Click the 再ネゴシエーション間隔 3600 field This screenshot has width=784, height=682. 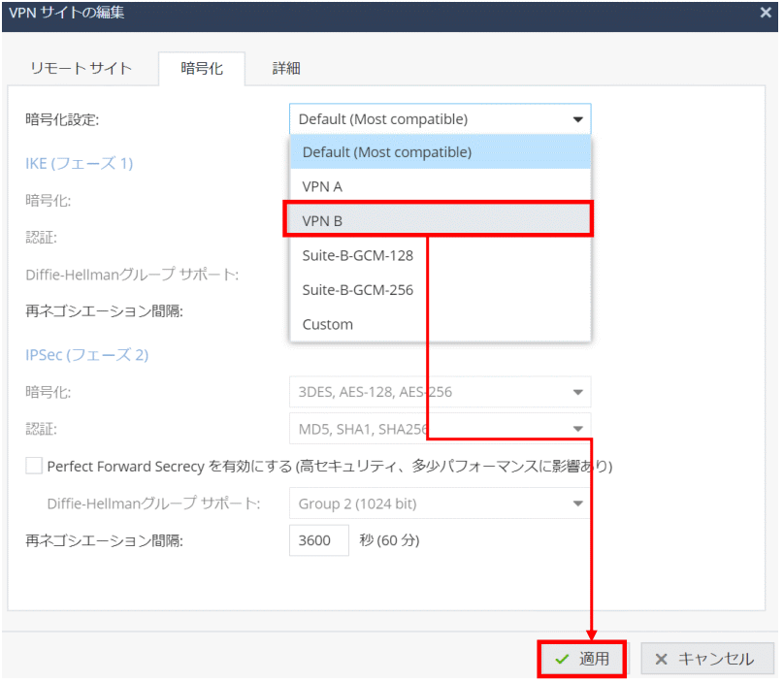(x=318, y=540)
